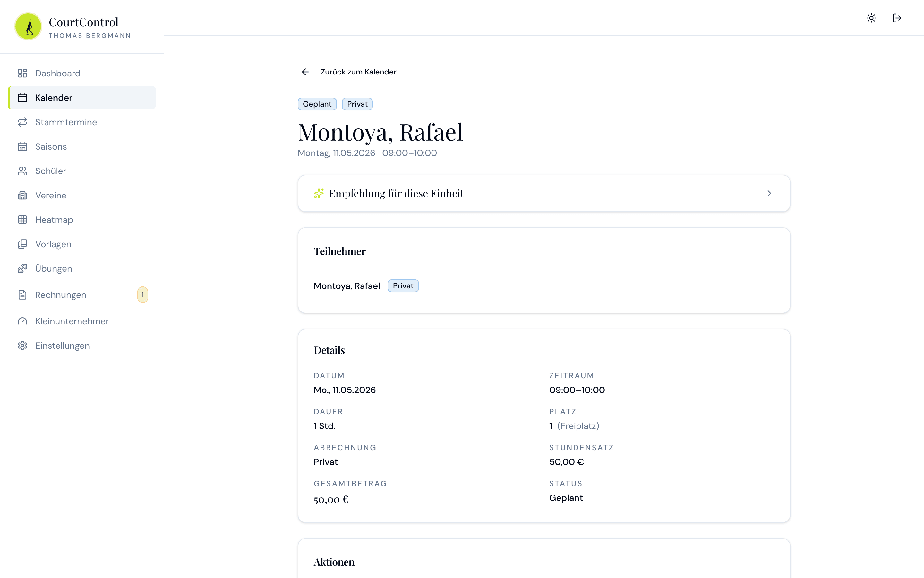Click the Gesamtbetrag value 50,00 €
Image resolution: width=924 pixels, height=578 pixels.
331,500
